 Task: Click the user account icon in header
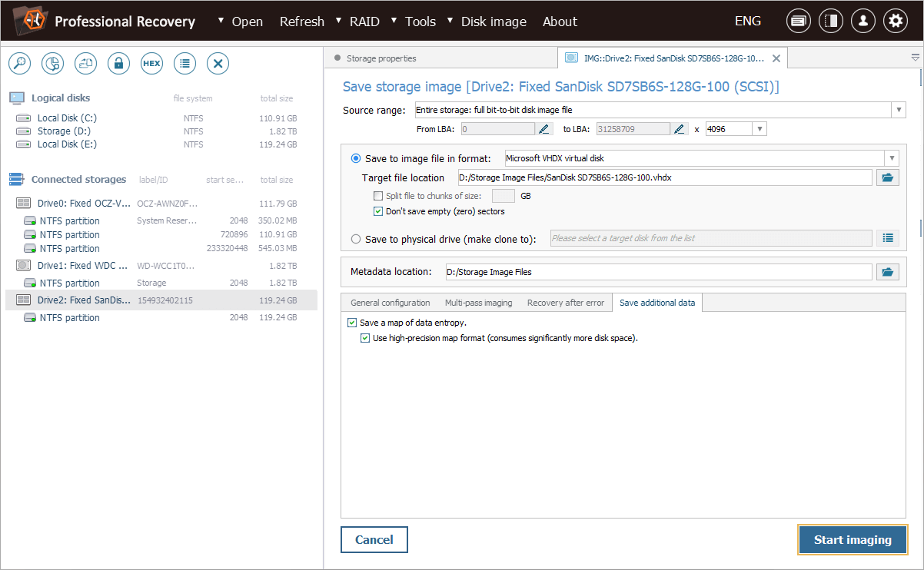coord(863,22)
